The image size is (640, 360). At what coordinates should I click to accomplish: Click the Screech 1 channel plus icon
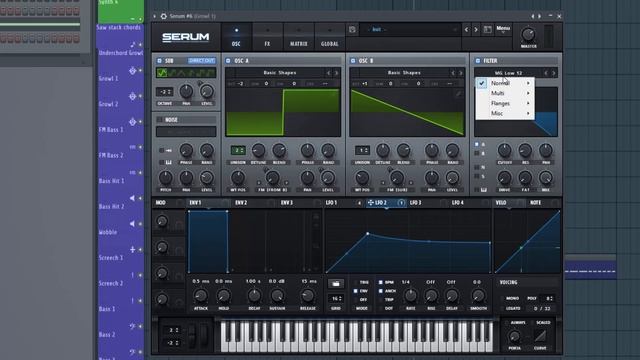coord(133,249)
